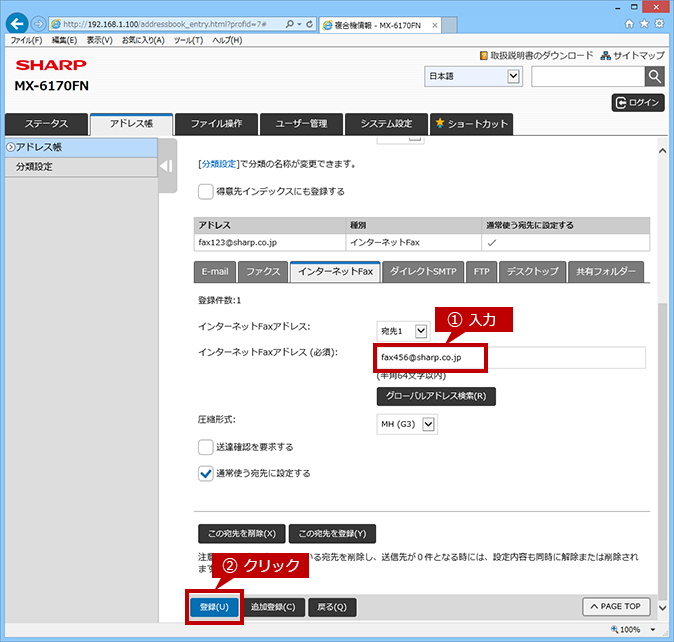The width and height of the screenshot is (674, 642).
Task: Open the サイトマップ link
Action: coord(633,55)
